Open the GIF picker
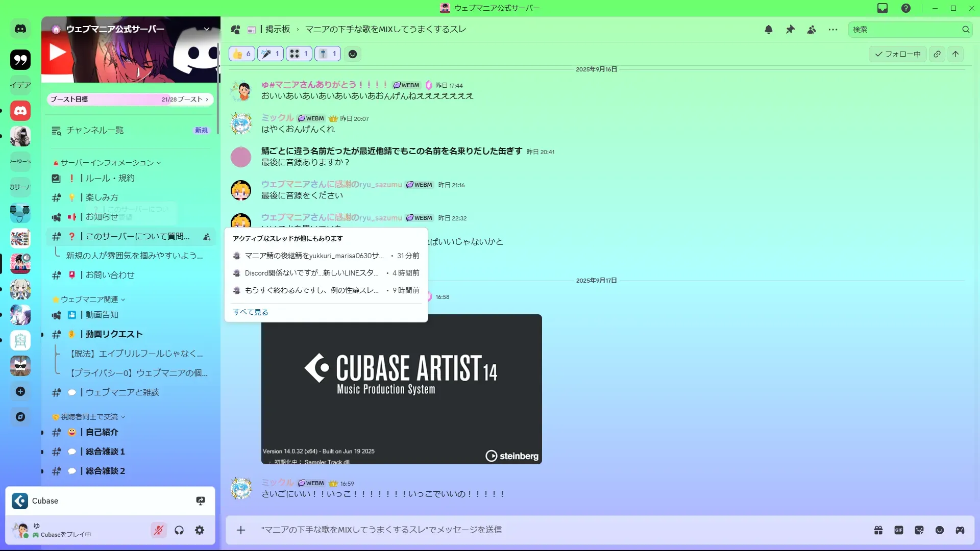The width and height of the screenshot is (980, 551). click(899, 530)
